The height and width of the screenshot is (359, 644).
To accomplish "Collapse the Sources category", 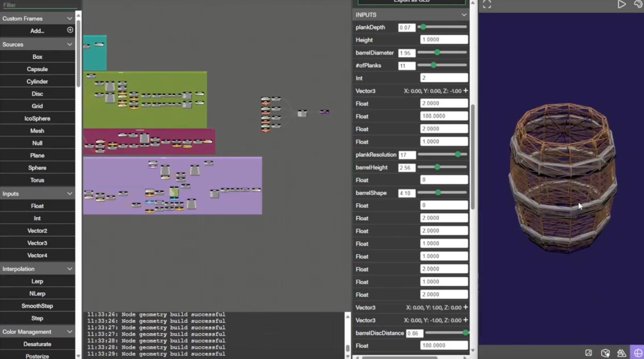I will pyautogui.click(x=69, y=44).
